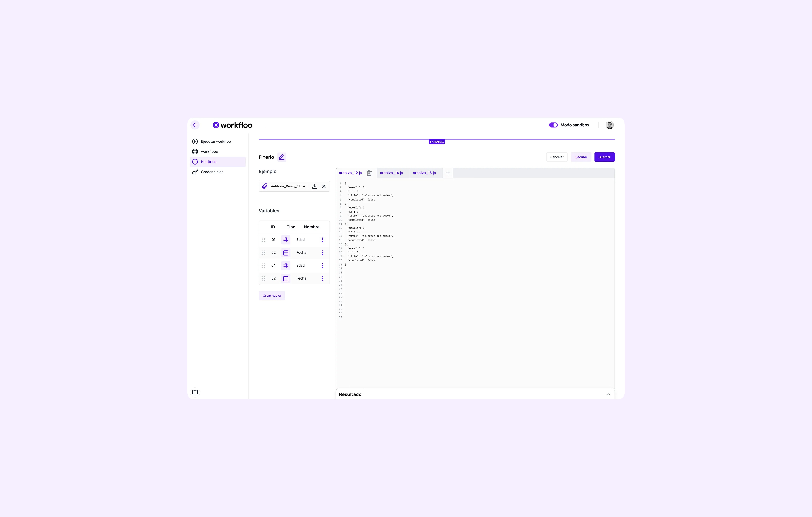Image resolution: width=812 pixels, height=517 pixels.
Task: Click the back arrow button
Action: coord(195,125)
